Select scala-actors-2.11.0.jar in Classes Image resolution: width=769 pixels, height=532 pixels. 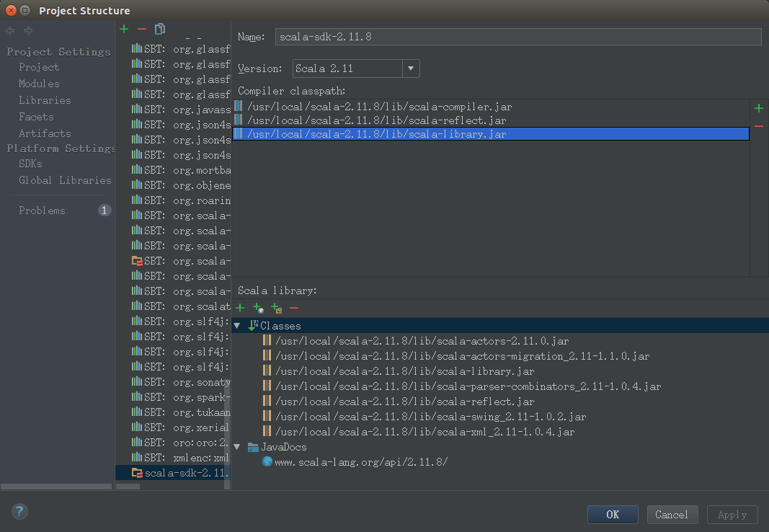pos(422,341)
